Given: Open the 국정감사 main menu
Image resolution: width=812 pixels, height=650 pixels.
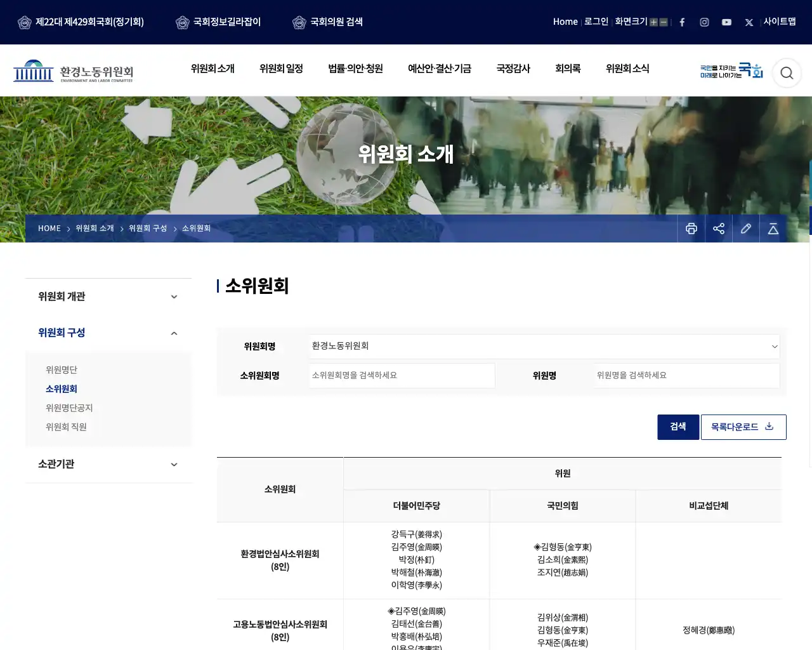Looking at the screenshot, I should (513, 69).
